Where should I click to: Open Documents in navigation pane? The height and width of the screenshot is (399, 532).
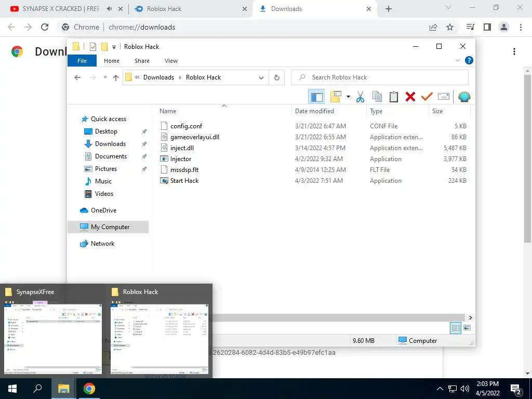(111, 156)
